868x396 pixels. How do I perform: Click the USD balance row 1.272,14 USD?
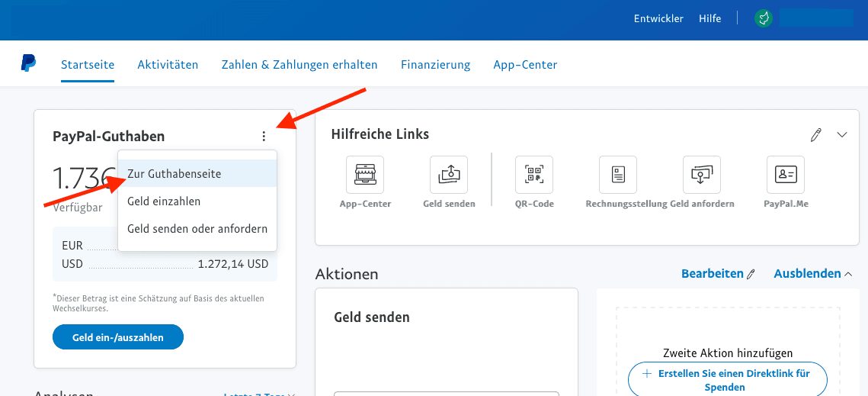(165, 264)
